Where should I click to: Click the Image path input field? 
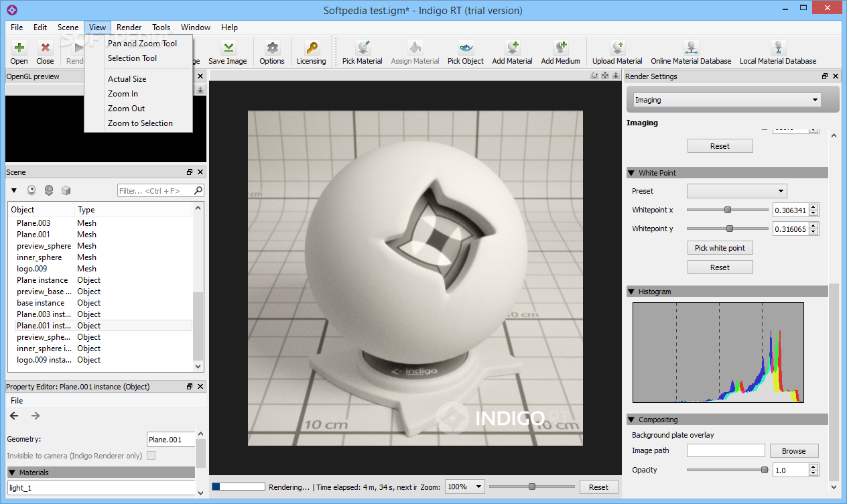[x=726, y=451]
